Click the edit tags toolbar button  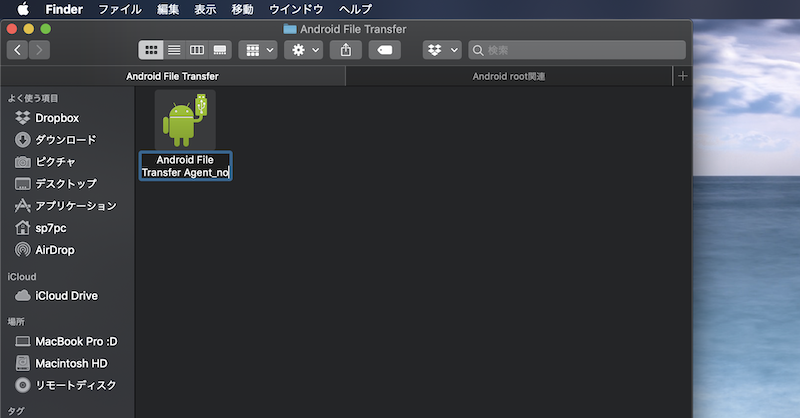(x=385, y=49)
